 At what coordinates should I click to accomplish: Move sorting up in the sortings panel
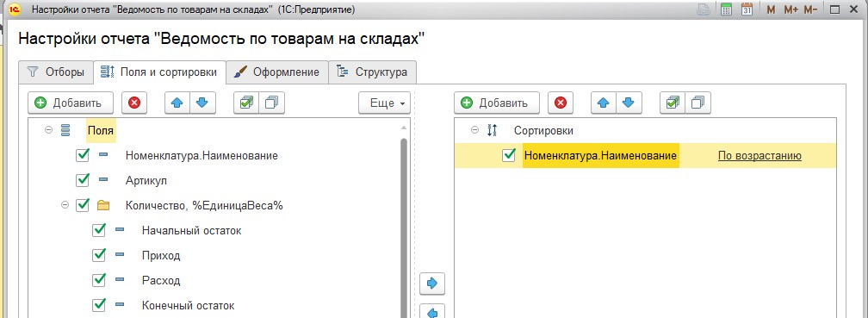[x=604, y=103]
